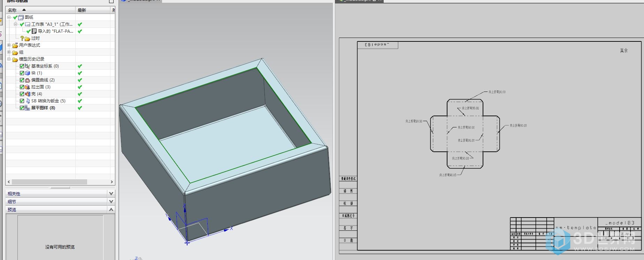Select the 展平图样 (8) feature row
The height and width of the screenshot is (260, 644).
(x=43, y=108)
